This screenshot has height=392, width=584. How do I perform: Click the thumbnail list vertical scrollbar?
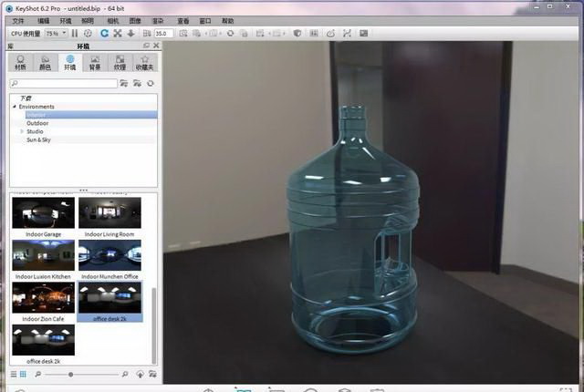coord(154,325)
